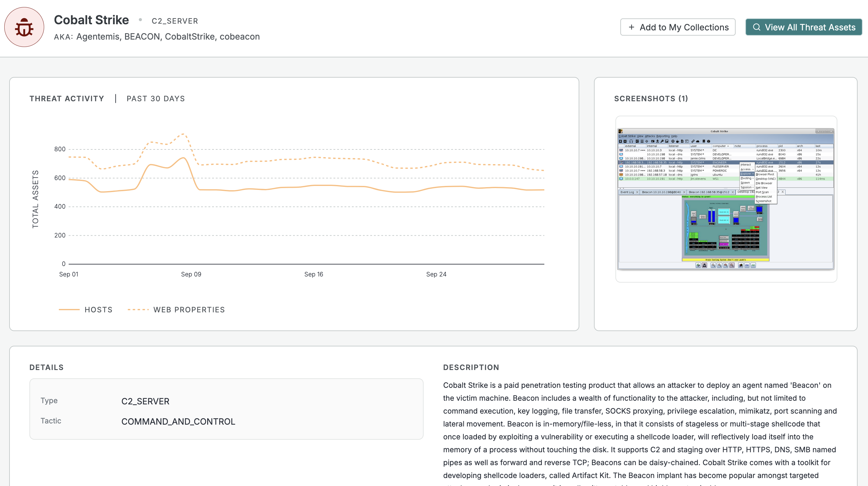868x486 pixels.
Task: Click the dashed WEB PROPERTIES line swatch
Action: pyautogui.click(x=138, y=309)
